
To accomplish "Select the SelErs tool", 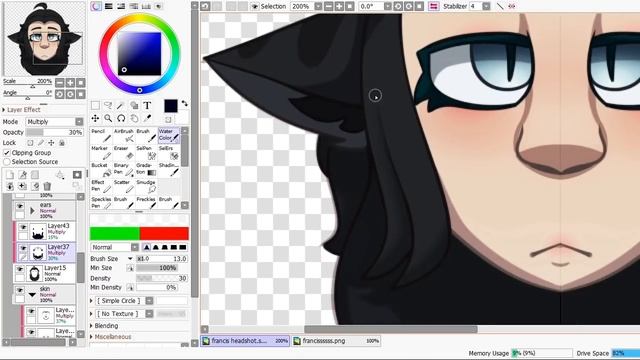I will pos(169,152).
